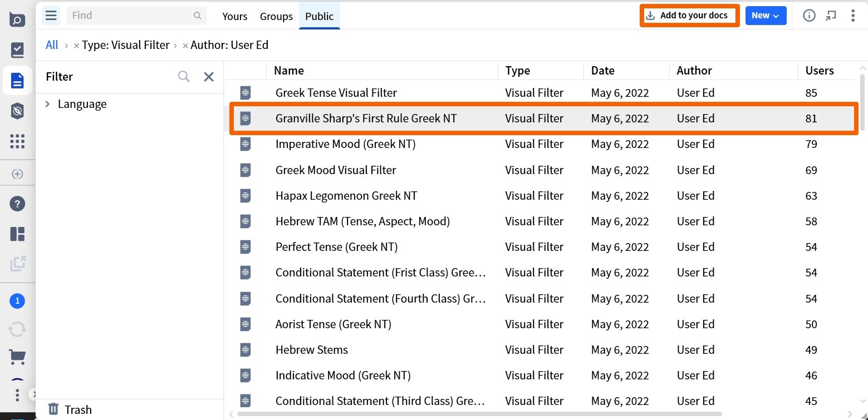Switch to the Groups tab
868x420 pixels.
click(x=276, y=16)
